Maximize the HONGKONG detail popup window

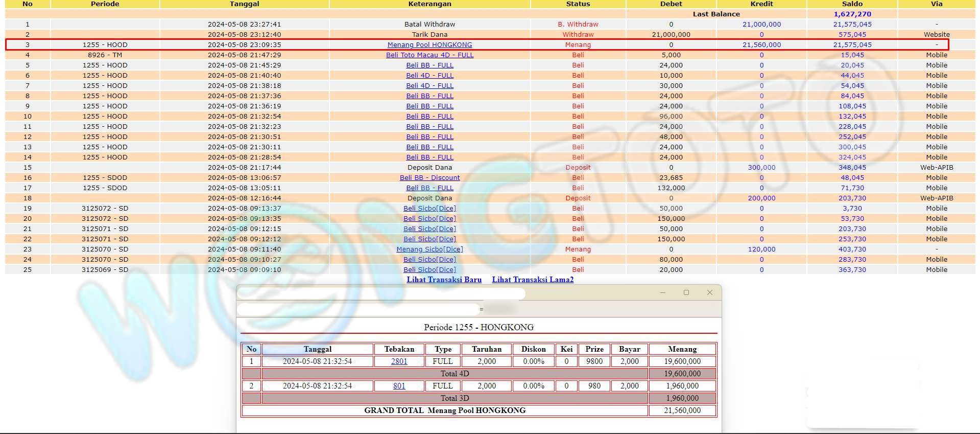coord(686,292)
